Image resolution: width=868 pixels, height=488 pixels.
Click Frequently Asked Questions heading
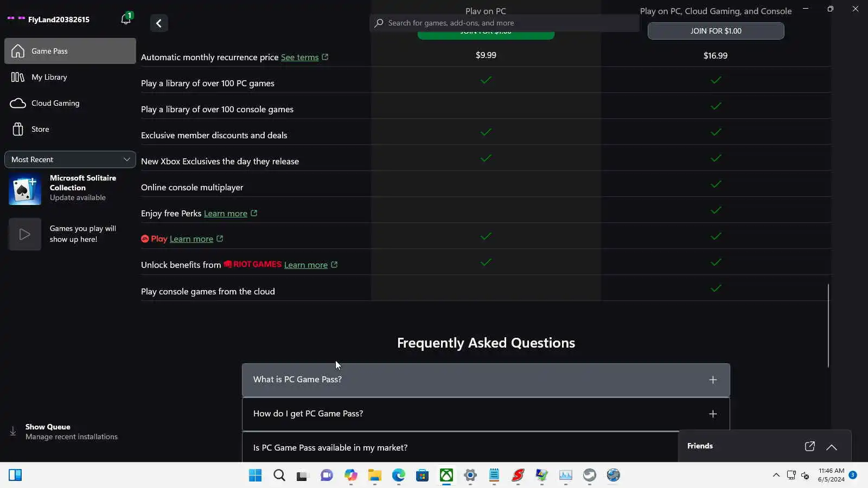pyautogui.click(x=486, y=343)
